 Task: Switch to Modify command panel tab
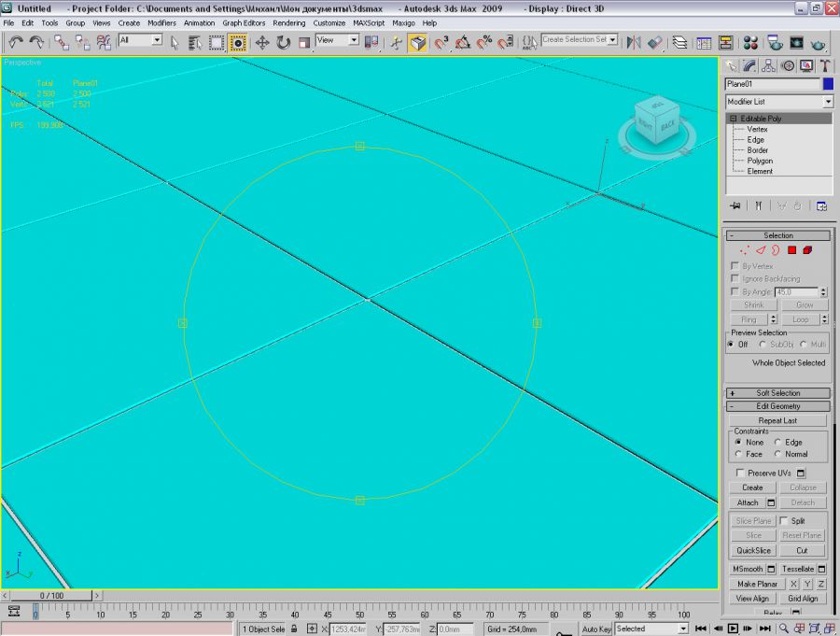(x=749, y=66)
